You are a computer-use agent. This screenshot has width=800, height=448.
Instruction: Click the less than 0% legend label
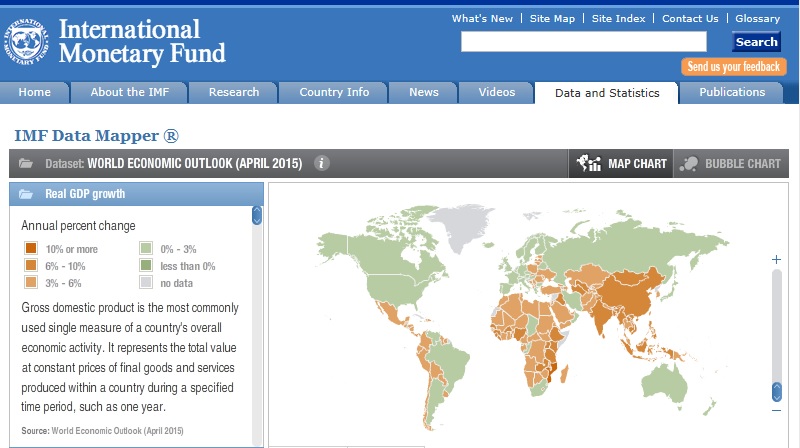point(188,266)
